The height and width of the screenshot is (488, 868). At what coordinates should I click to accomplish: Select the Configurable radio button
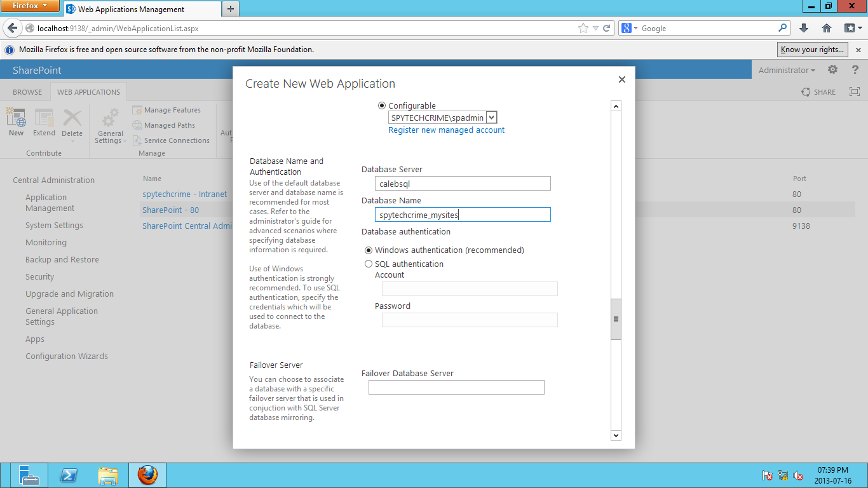(x=382, y=105)
